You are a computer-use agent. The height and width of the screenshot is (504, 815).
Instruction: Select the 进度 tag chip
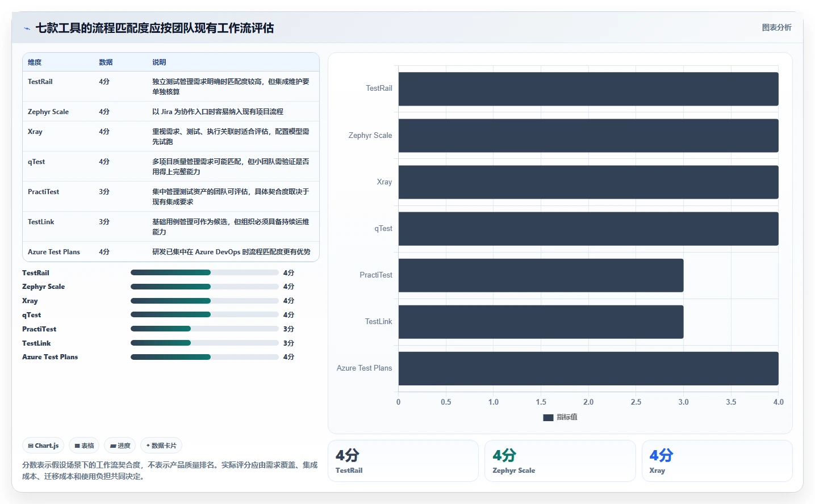120,446
